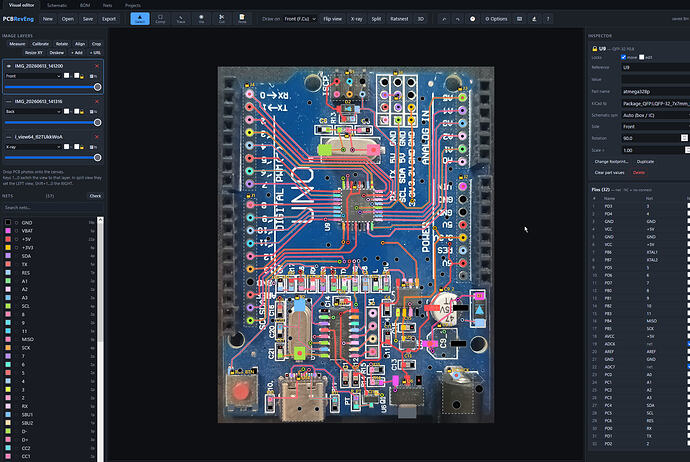Switch to the BOM tab
Image resolution: width=690 pixels, height=462 pixels.
point(85,5)
